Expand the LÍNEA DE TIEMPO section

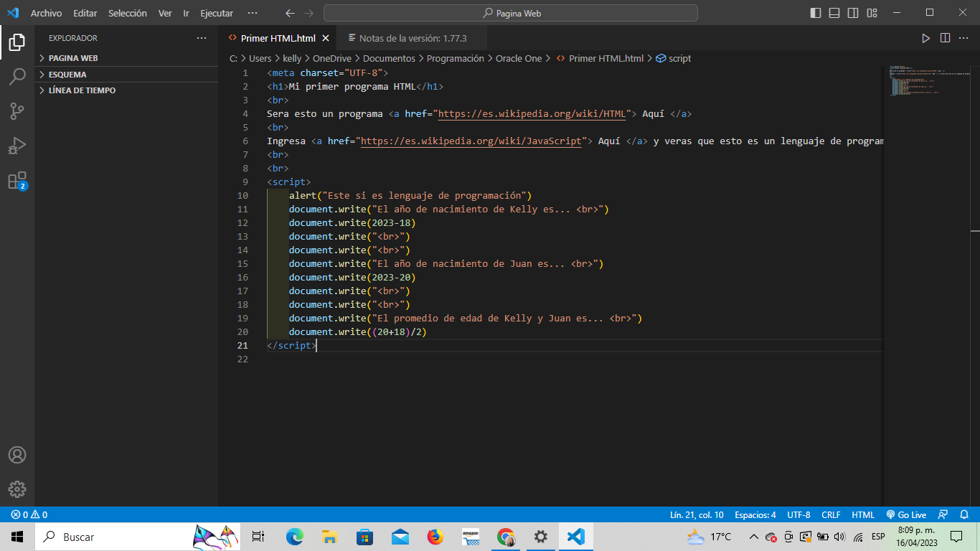pyautogui.click(x=126, y=90)
